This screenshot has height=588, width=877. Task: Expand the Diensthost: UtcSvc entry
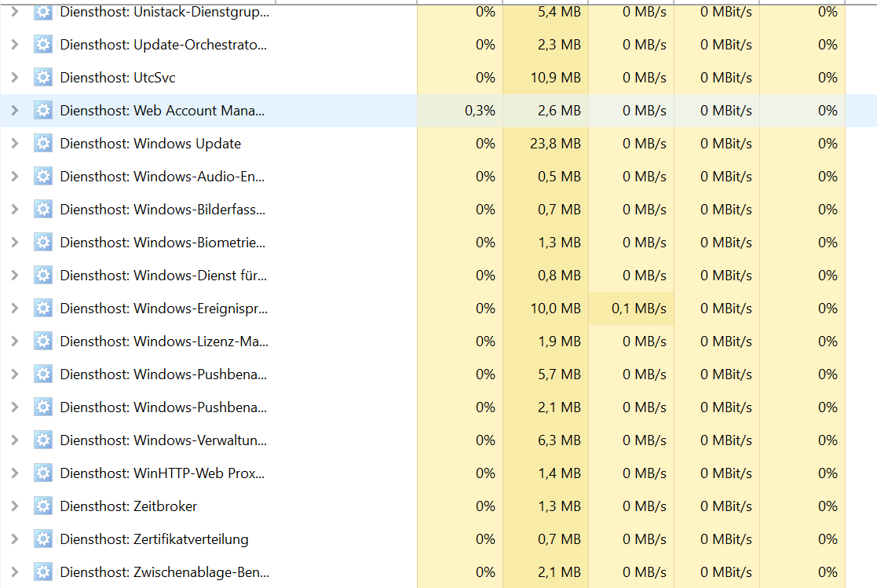click(x=15, y=77)
